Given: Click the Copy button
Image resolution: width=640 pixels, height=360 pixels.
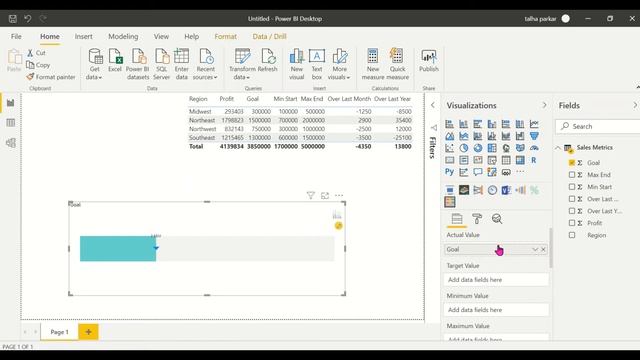Looking at the screenshot, I should coord(38,65).
